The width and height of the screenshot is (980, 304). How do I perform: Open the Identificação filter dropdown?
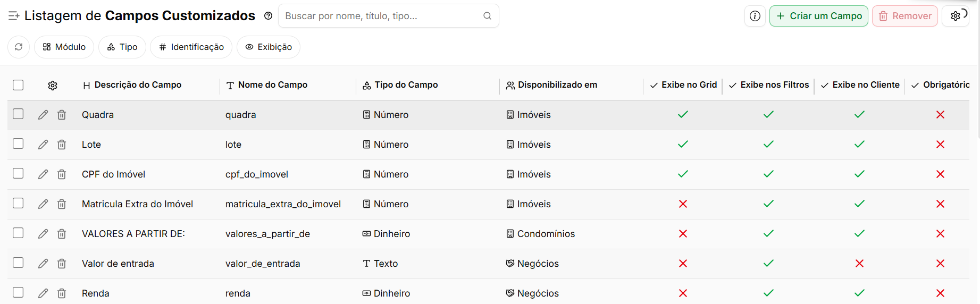(x=191, y=47)
